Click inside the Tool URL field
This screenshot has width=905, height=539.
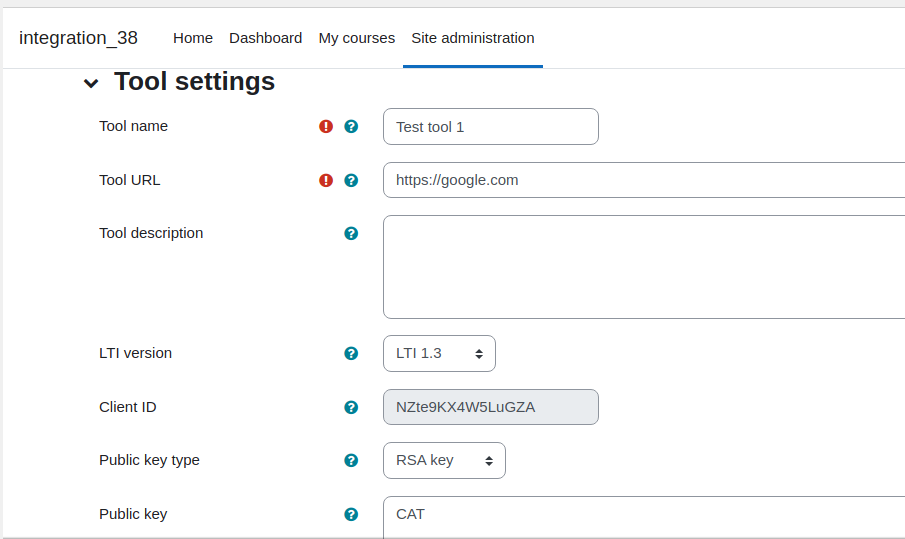coord(644,180)
